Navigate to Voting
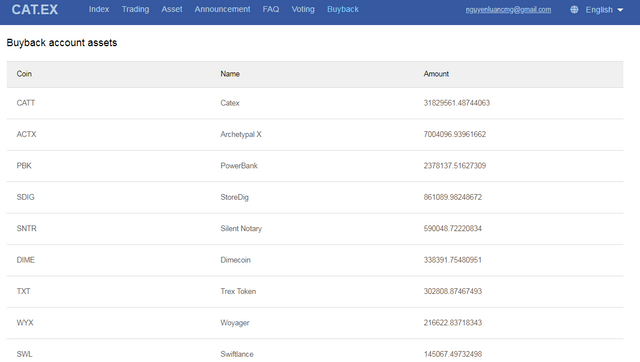Viewport: 640px width, 362px height. coord(303,9)
